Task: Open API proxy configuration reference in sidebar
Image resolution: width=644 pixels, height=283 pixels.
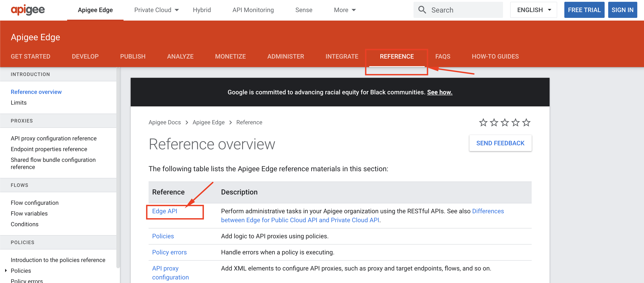Action: (53, 138)
